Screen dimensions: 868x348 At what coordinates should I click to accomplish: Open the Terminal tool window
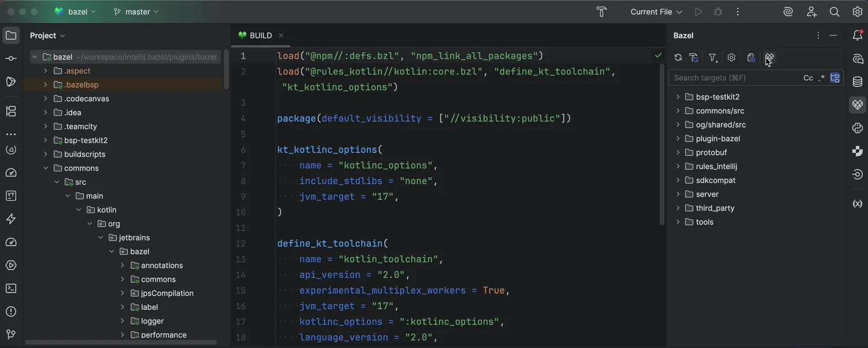point(11,288)
